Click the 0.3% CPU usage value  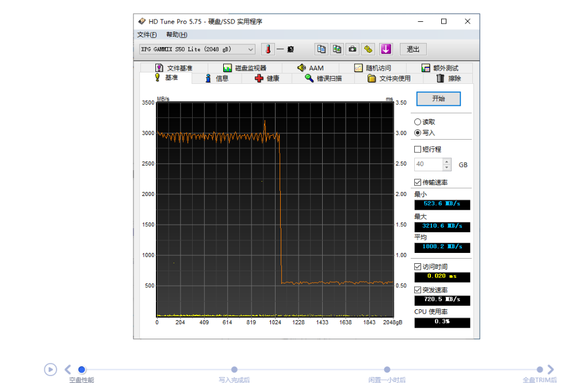pos(442,322)
